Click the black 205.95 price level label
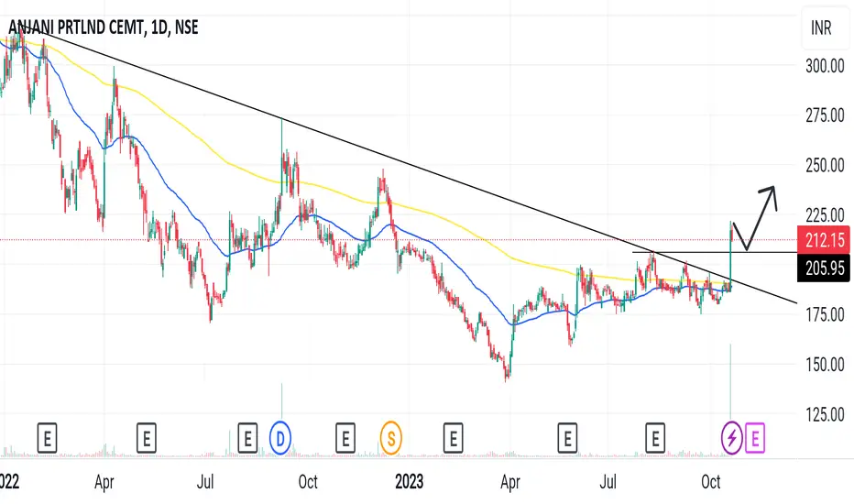The height and width of the screenshot is (504, 854). (x=824, y=268)
